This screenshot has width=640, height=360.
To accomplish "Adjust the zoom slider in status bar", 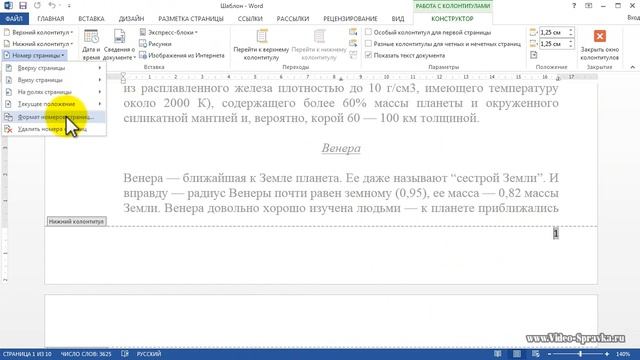I will pyautogui.click(x=580, y=354).
